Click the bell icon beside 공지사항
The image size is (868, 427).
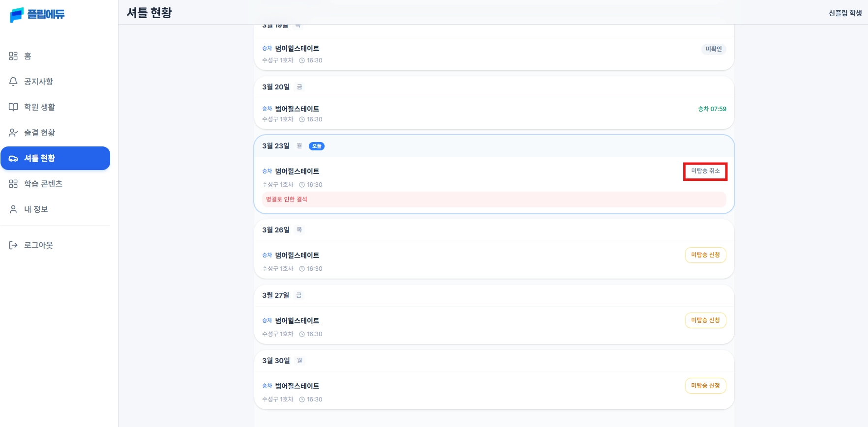click(x=13, y=82)
